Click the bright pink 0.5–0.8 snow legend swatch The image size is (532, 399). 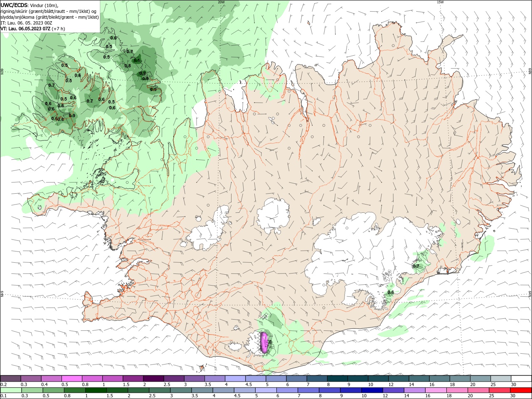pos(71,378)
